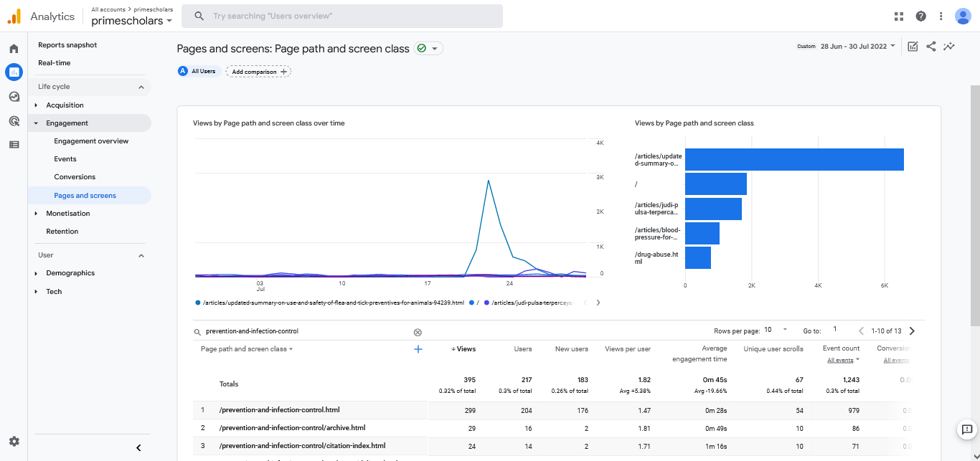The width and height of the screenshot is (980, 461).
Task: Open the Insights sparkline icon
Action: [948, 47]
